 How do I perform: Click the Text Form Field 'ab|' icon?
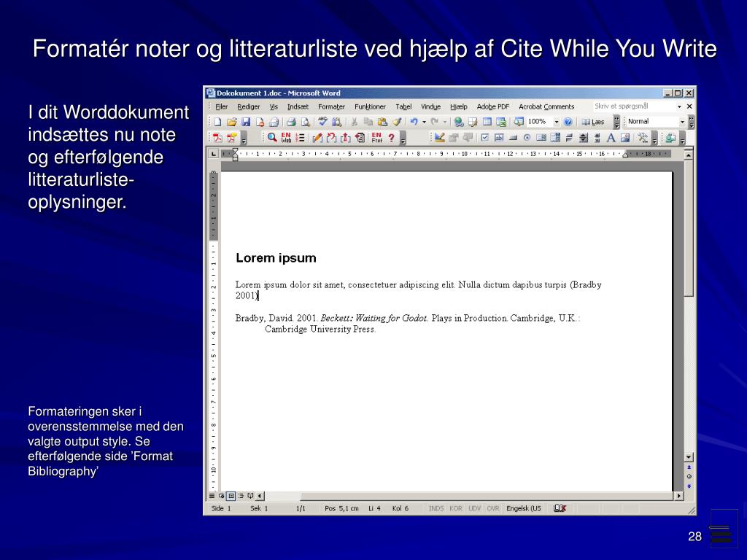coord(499,138)
